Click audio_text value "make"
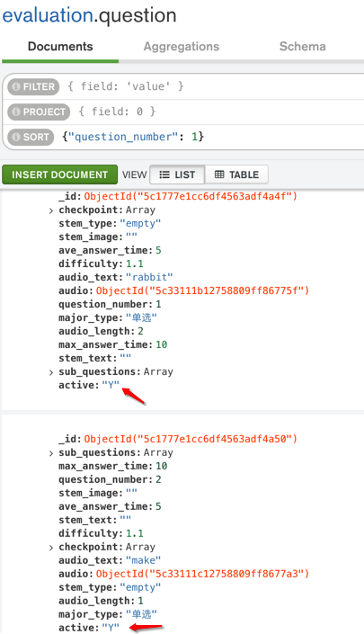364x634 pixels. [144, 560]
